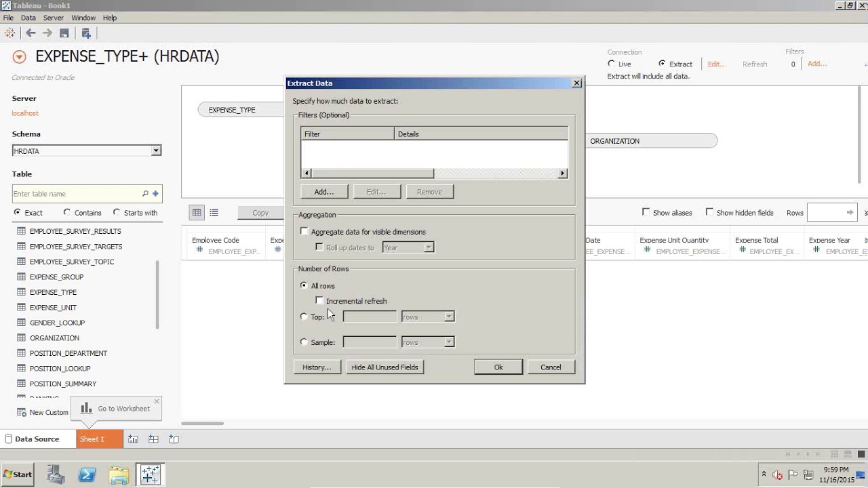Select the All rows radio button
Image resolution: width=868 pixels, height=488 pixels.
click(x=304, y=285)
